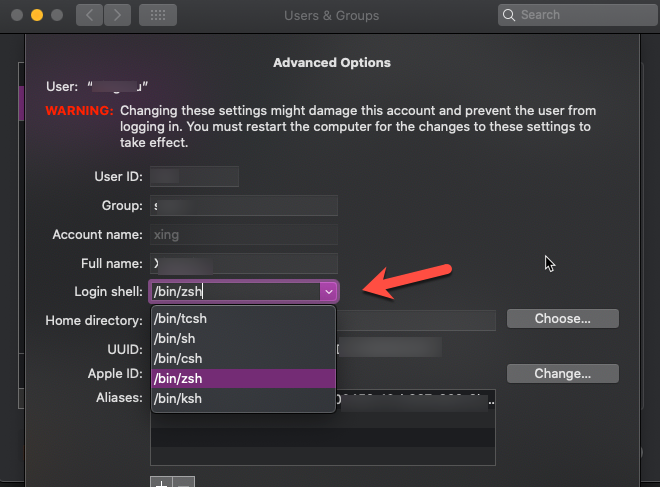660x487 pixels.
Task: Select /bin/sh from shell list
Action: 243,339
